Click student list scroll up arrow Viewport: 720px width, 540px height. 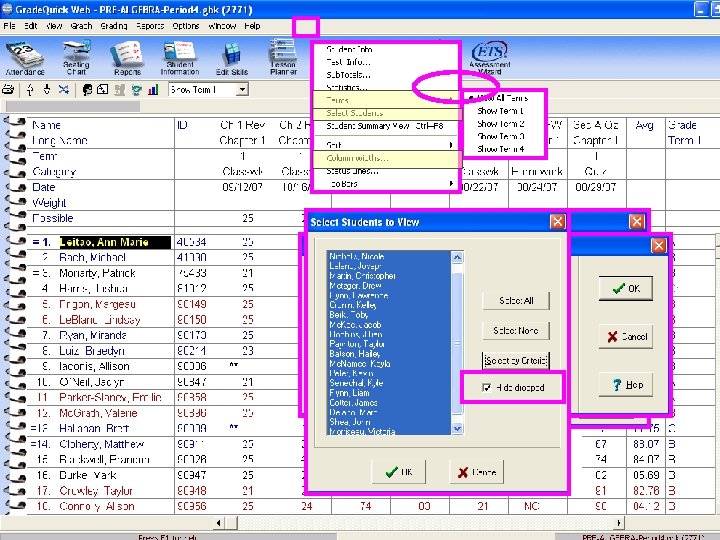457,257
